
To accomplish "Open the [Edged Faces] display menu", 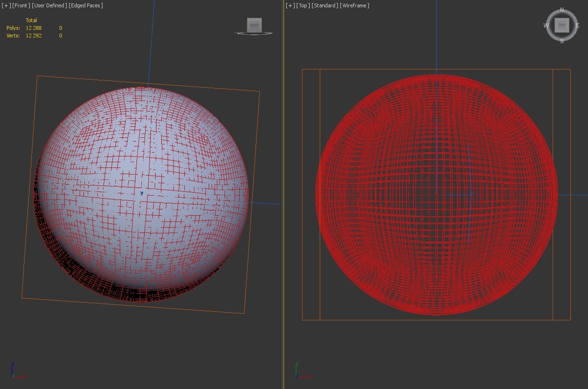I will coord(86,5).
